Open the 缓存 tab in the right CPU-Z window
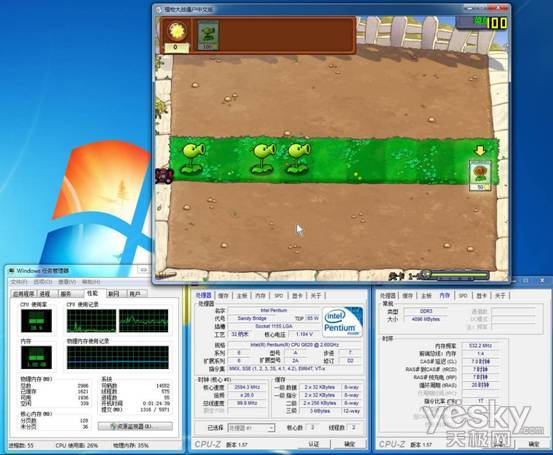The image size is (553, 455). pyautogui.click(x=407, y=296)
